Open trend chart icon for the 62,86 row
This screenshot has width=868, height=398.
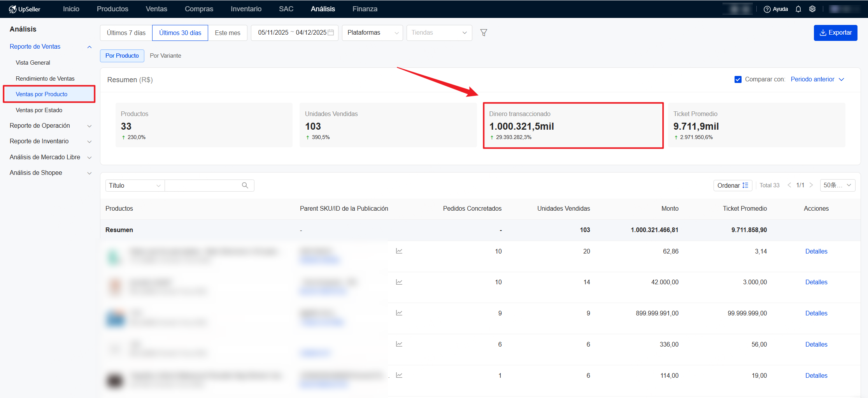pyautogui.click(x=399, y=251)
